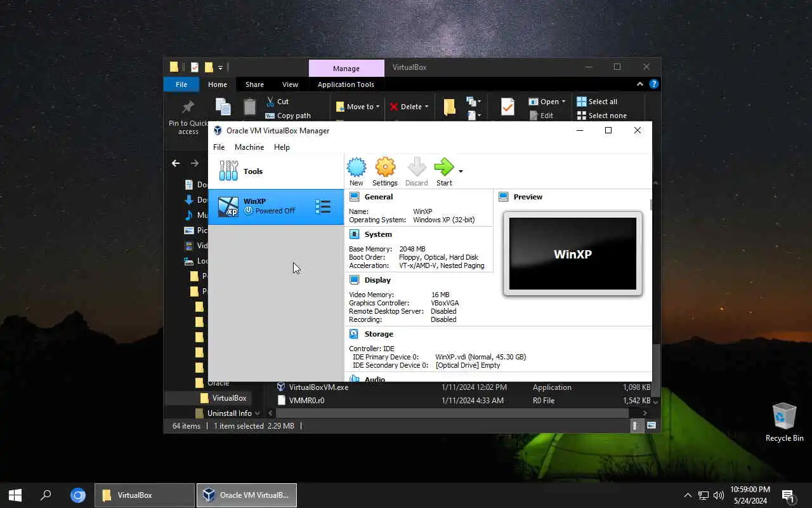Image resolution: width=812 pixels, height=508 pixels.
Task: Click the General section monitor icon
Action: pyautogui.click(x=354, y=197)
